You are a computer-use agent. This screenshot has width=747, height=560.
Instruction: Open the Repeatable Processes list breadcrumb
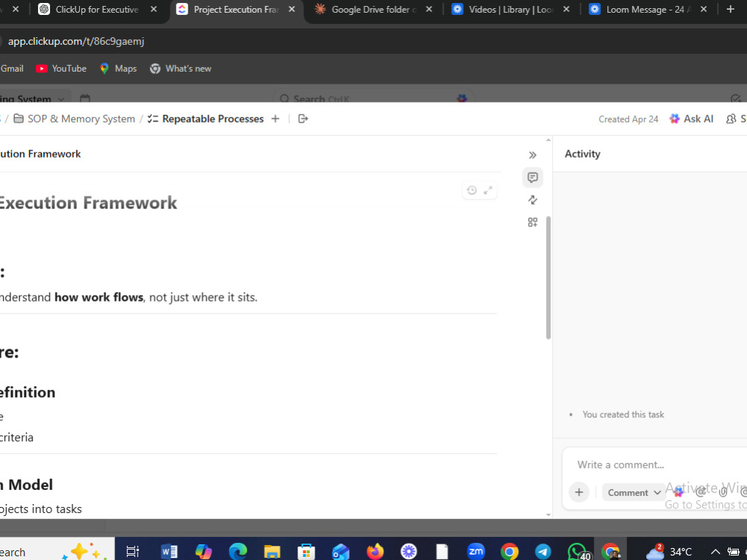click(x=206, y=119)
